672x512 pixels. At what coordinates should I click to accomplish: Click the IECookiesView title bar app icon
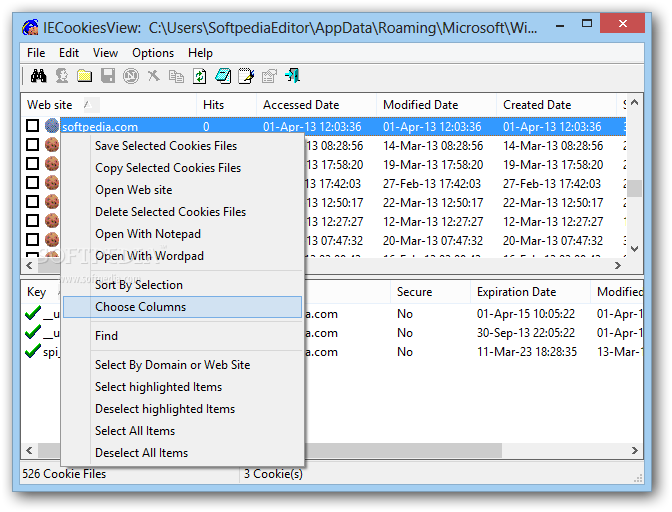30,28
